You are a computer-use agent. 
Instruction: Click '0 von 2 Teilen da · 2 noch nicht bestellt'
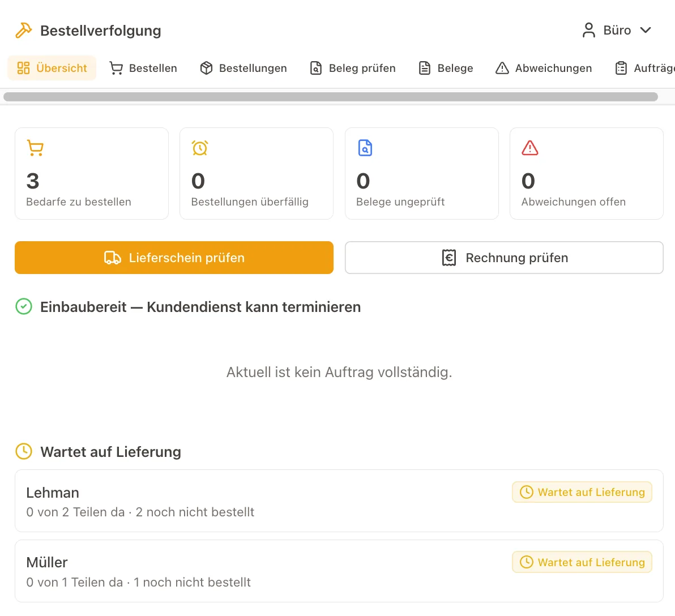[140, 512]
